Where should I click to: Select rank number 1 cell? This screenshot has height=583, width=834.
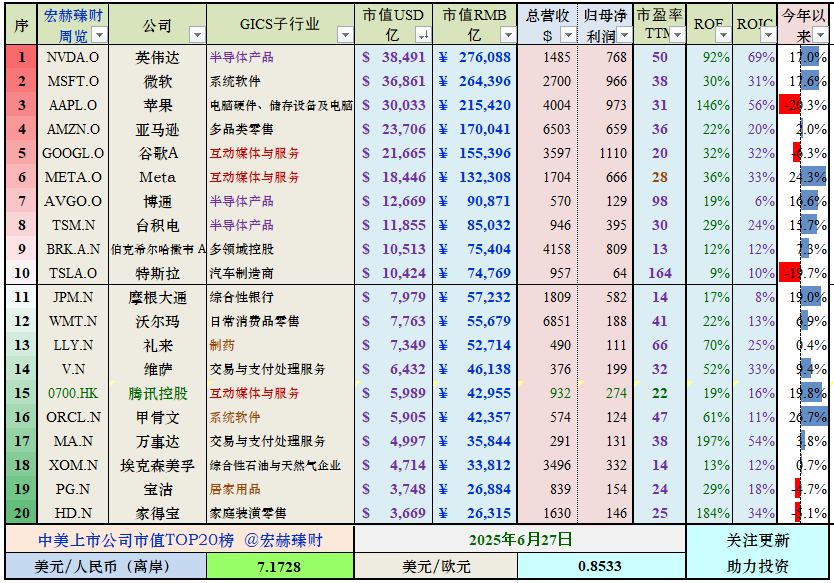coord(21,57)
